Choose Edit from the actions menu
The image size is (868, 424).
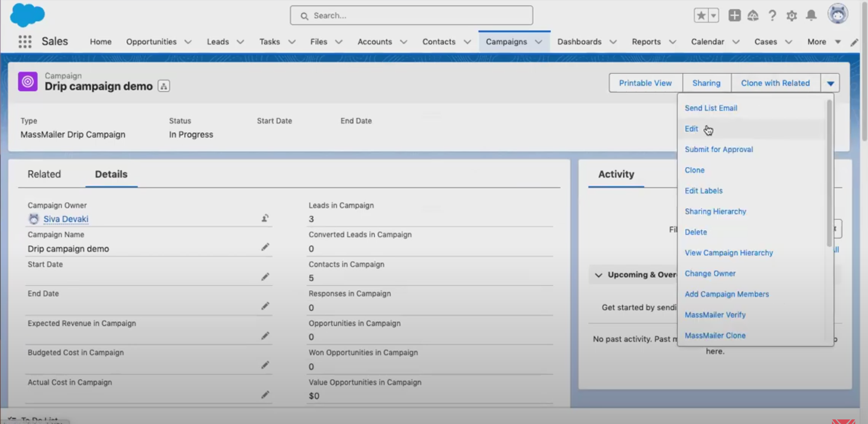click(691, 129)
